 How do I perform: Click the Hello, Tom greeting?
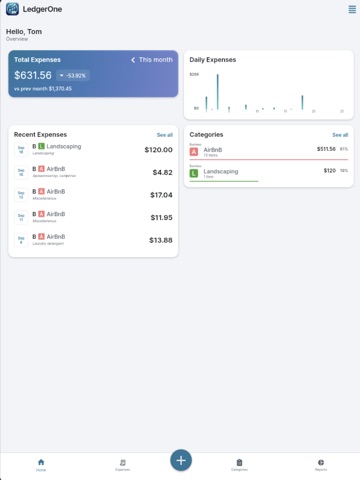(24, 32)
